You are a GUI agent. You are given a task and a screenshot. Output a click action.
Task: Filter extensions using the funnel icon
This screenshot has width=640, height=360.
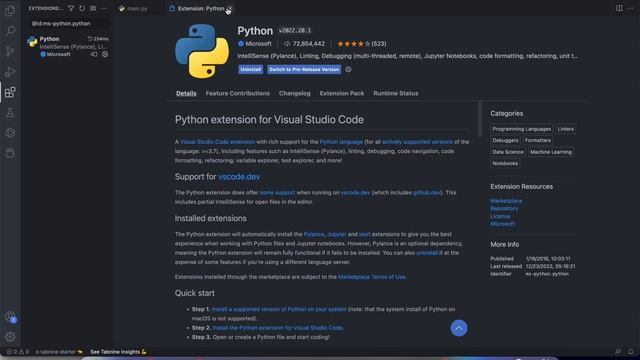click(x=71, y=8)
